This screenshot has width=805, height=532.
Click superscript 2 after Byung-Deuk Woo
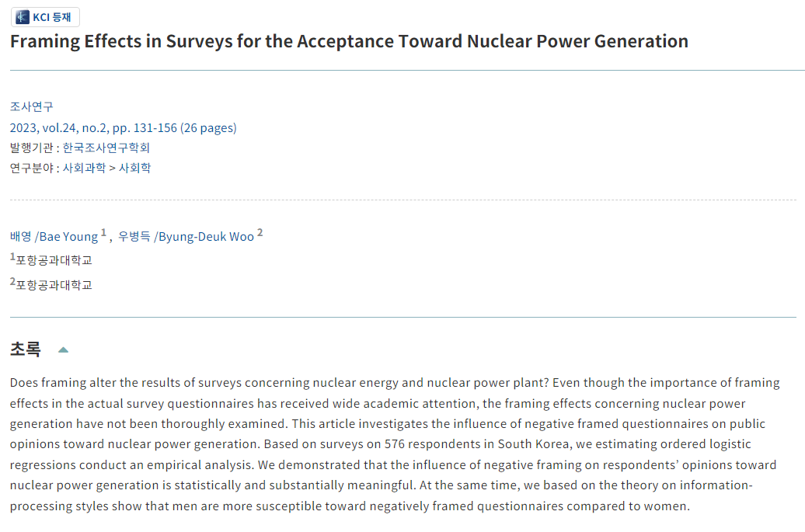(260, 232)
